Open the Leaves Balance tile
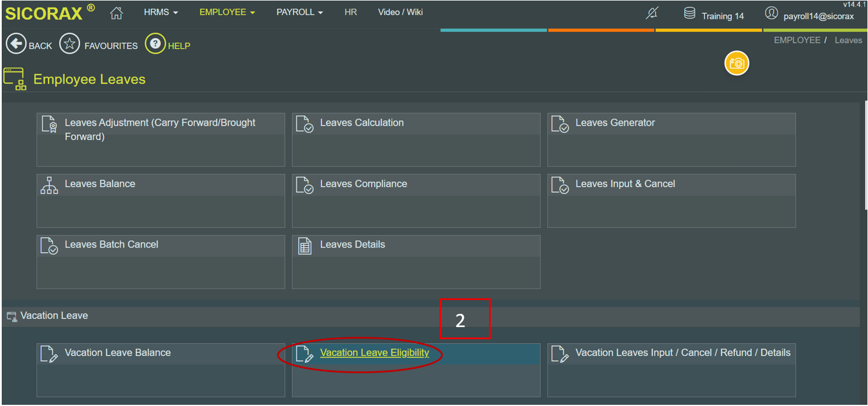868x406 pixels. click(x=161, y=201)
